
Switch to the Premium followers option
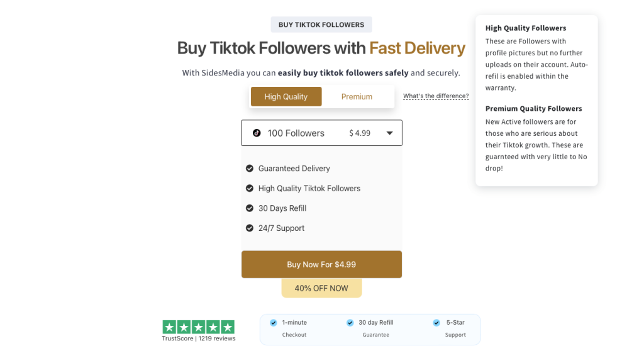coord(357,97)
